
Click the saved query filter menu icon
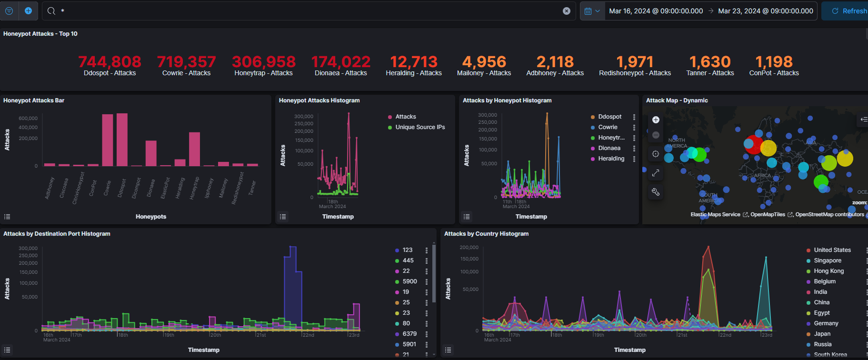tap(9, 11)
